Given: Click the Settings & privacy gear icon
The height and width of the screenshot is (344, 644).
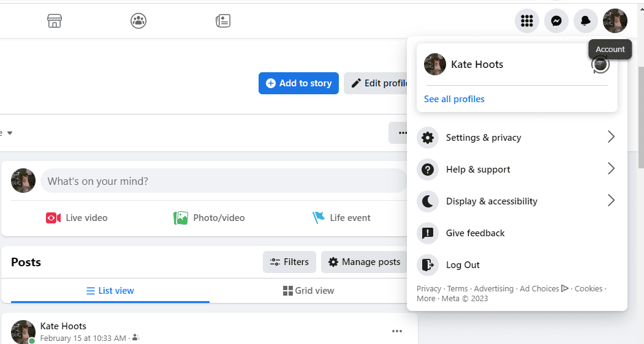Looking at the screenshot, I should point(428,138).
